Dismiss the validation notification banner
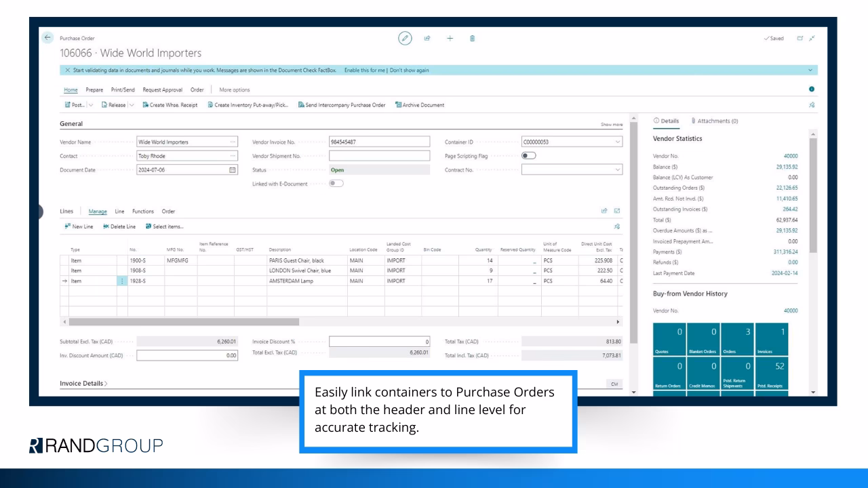The width and height of the screenshot is (868, 488). [67, 70]
